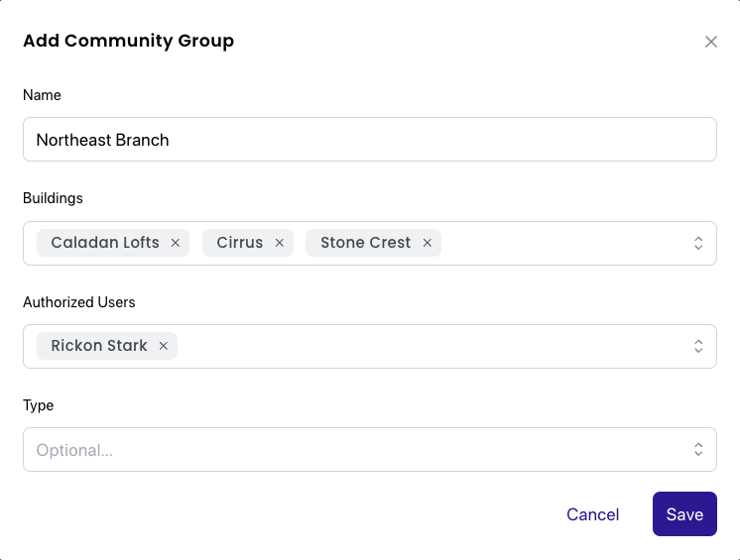Click the Buildings label
Viewport: 740px width, 560px height.
53,198
